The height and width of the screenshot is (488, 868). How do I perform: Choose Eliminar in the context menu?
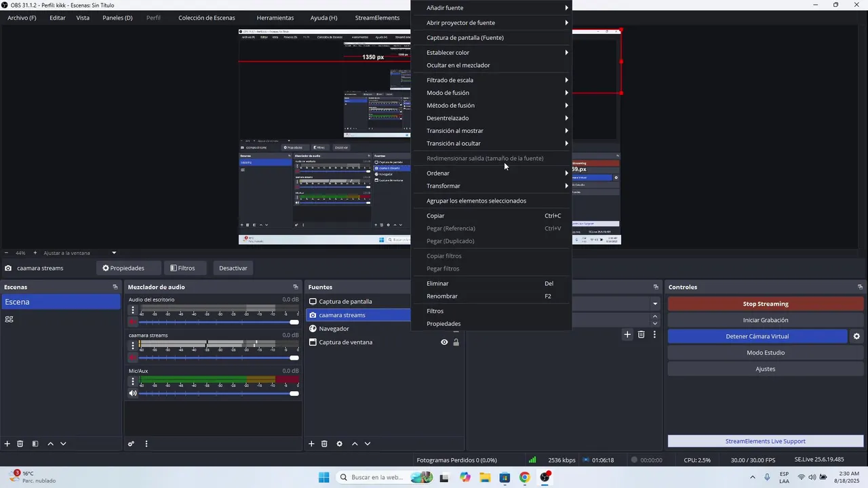point(492,283)
